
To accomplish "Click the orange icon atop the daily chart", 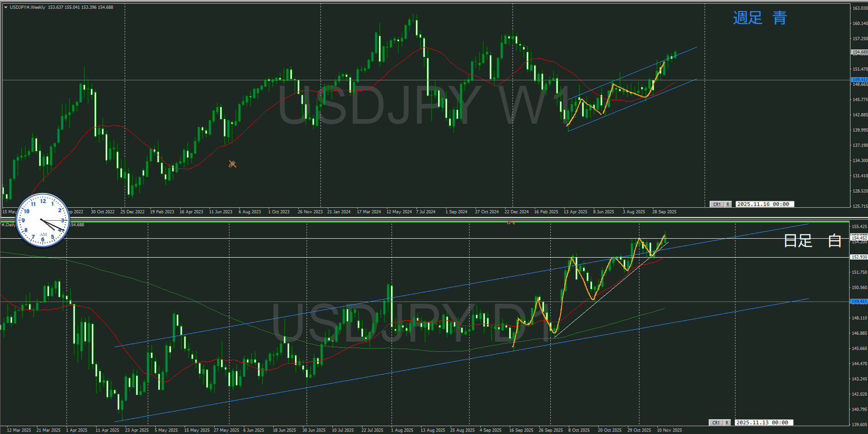I will point(511,223).
